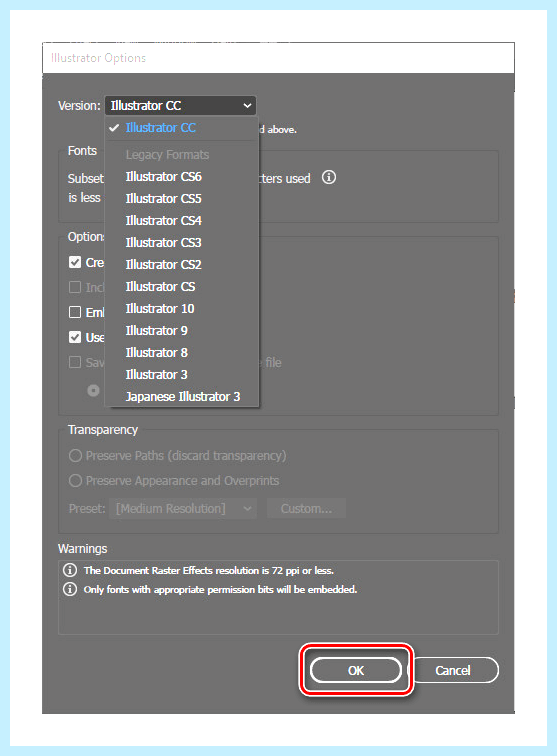Screen dimensions: 557x756
Task: Select Illustrator CC from the version list
Action: click(182, 128)
